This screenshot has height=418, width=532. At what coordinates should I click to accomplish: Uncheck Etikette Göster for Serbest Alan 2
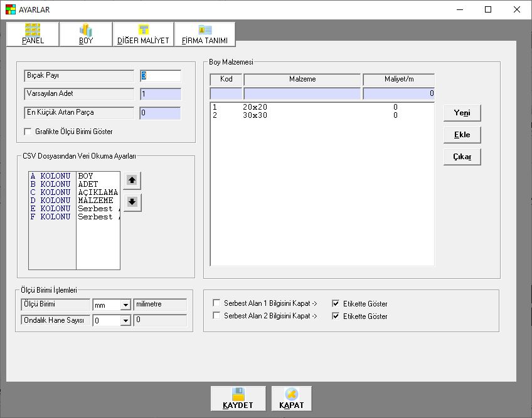pyautogui.click(x=336, y=316)
